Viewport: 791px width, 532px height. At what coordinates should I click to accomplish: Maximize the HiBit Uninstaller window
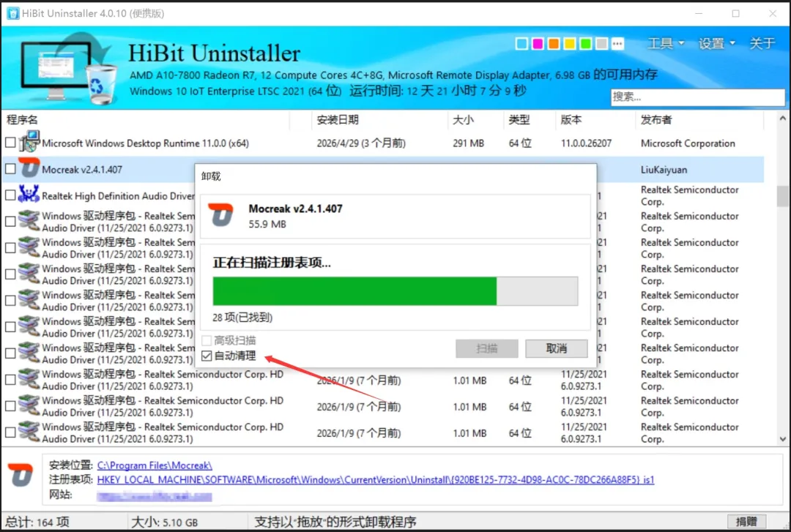click(x=735, y=14)
